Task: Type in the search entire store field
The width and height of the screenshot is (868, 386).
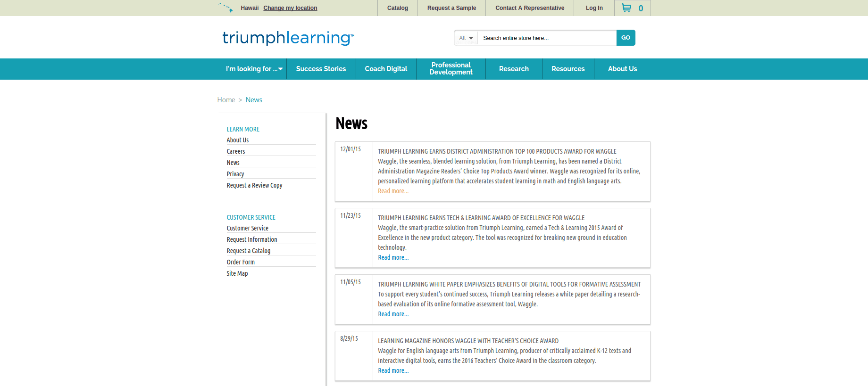Action: 546,38
